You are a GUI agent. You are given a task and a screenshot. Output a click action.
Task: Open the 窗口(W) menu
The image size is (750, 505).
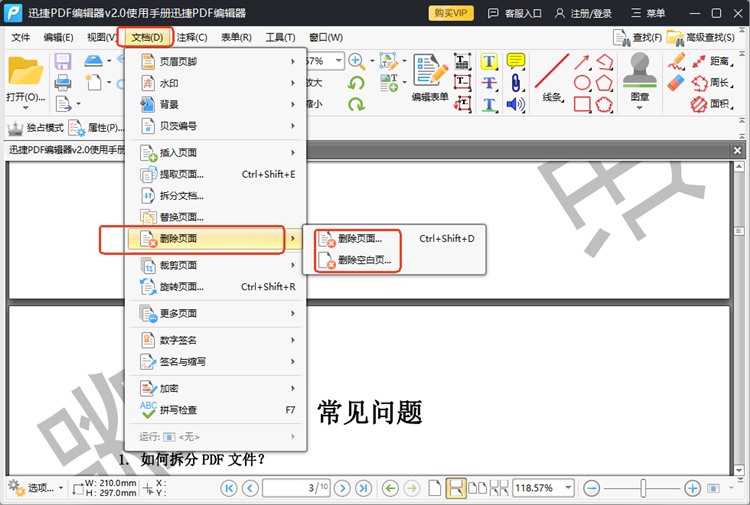point(326,37)
